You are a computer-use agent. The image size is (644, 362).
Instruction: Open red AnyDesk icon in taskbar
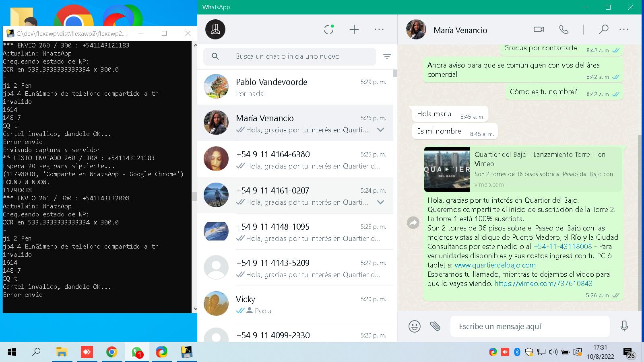point(87,352)
